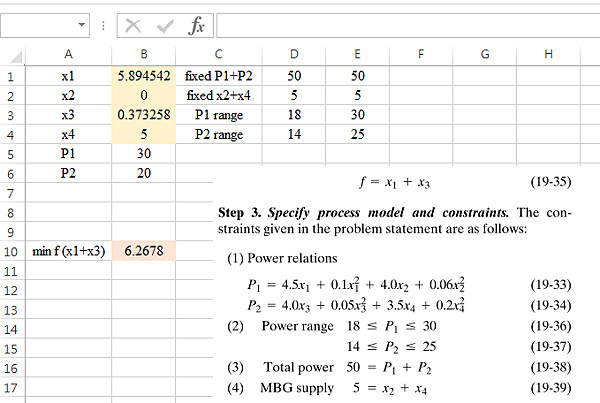The height and width of the screenshot is (403, 600).
Task: Select column H header
Action: coord(548,54)
